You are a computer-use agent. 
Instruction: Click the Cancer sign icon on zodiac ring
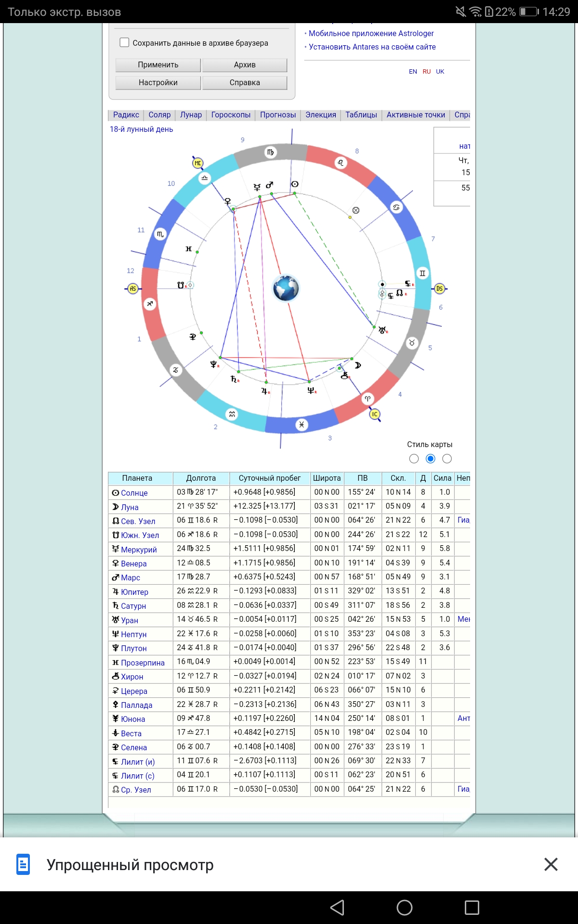point(396,207)
